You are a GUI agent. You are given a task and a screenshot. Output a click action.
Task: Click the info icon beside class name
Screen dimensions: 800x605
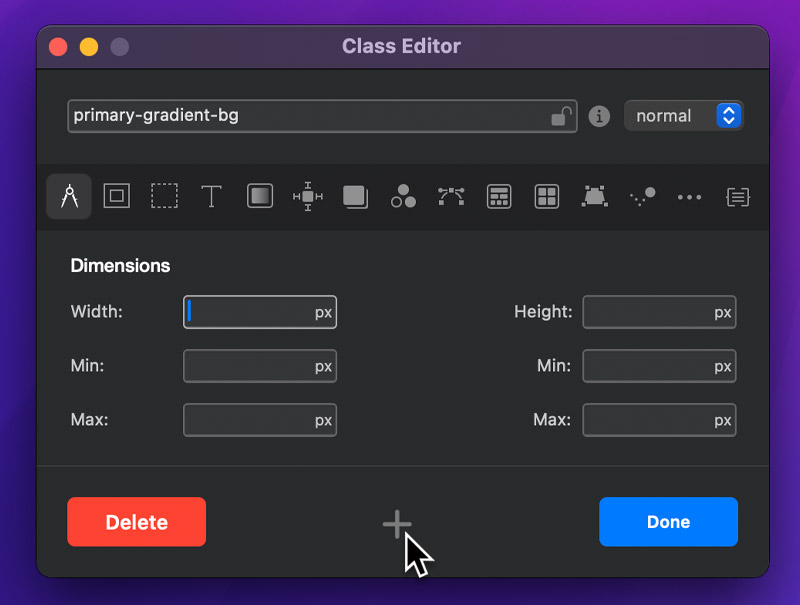point(600,116)
